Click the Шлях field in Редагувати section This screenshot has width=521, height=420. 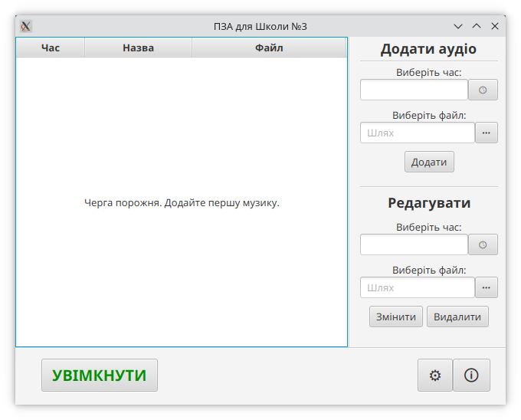pyautogui.click(x=418, y=288)
